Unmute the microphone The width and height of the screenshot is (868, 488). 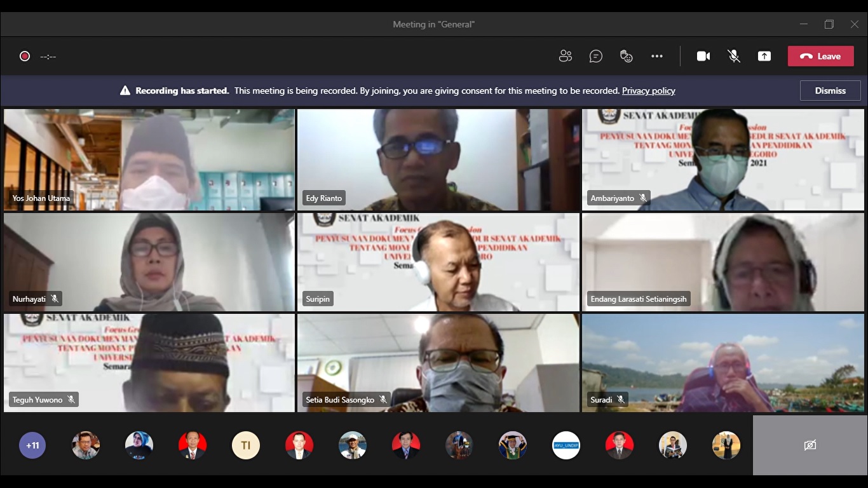coord(734,56)
